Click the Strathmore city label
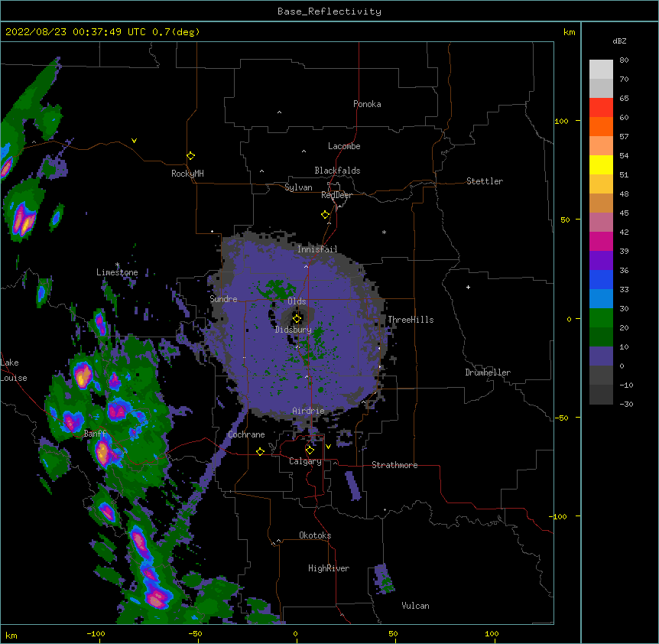The image size is (659, 644). (394, 465)
